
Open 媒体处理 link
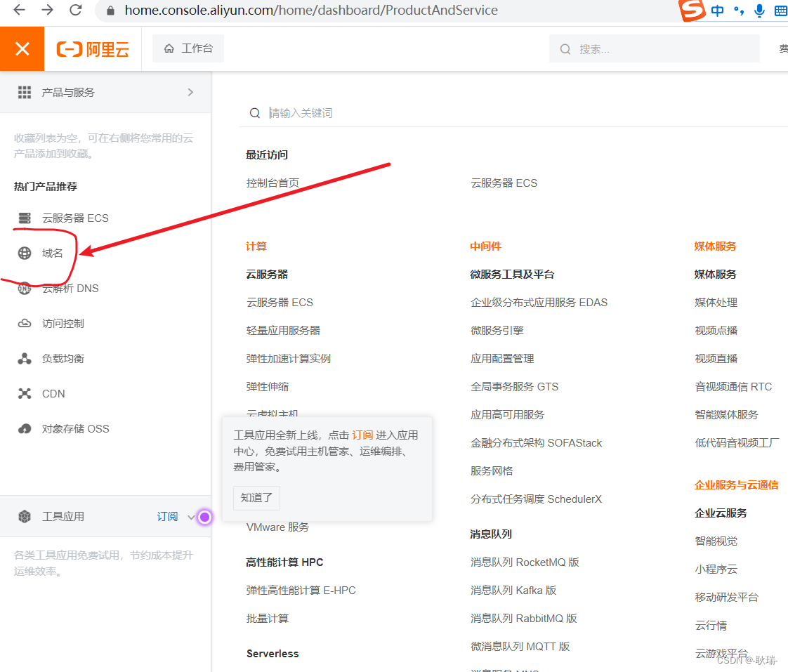(x=716, y=303)
